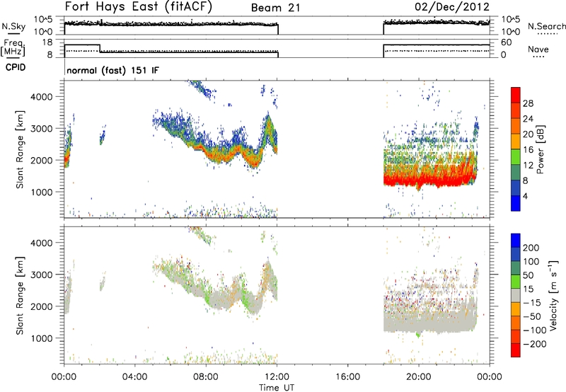Click the "-200" label on the velocity colorbar
The image size is (566, 392).
coord(535,344)
